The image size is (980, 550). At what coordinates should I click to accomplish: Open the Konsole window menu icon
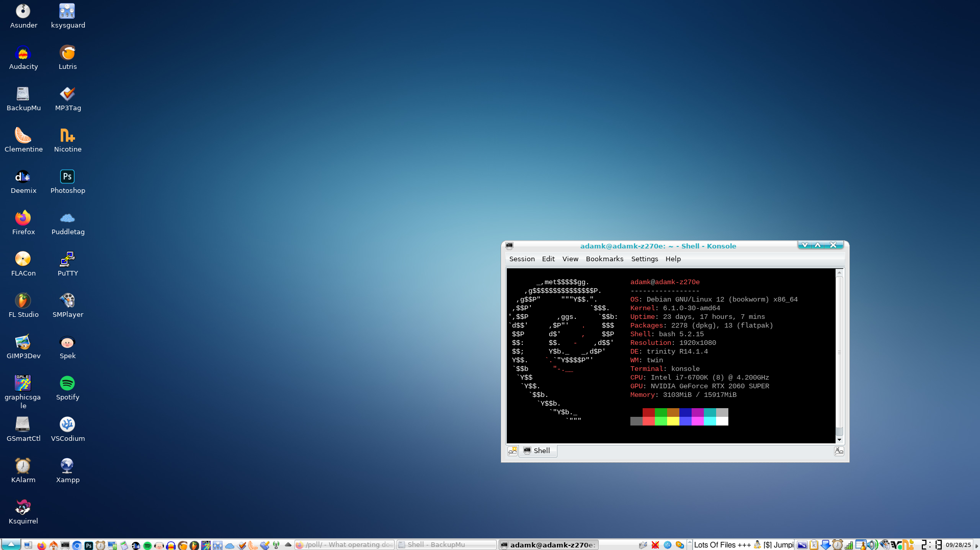[x=509, y=246]
